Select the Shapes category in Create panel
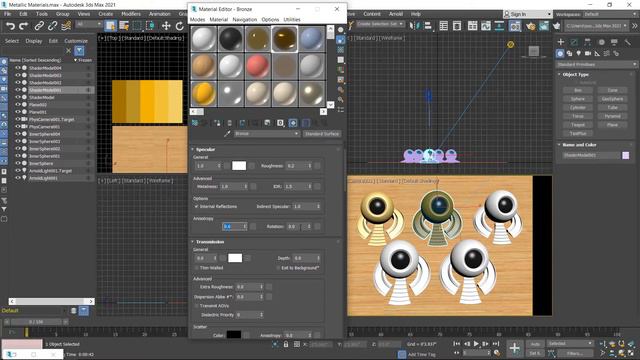This screenshot has height=360, width=640. (569, 53)
